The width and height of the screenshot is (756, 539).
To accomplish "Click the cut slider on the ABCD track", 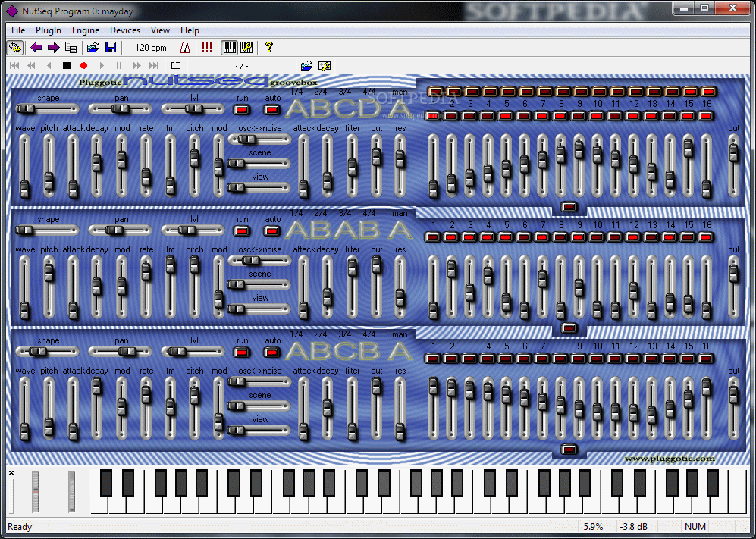I will click(376, 166).
